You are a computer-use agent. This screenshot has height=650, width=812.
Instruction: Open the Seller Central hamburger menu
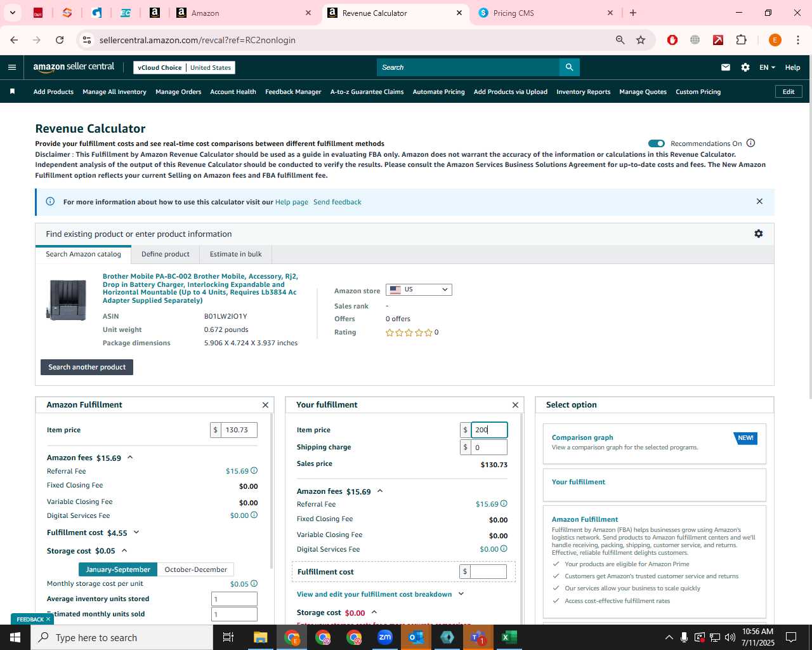12,67
